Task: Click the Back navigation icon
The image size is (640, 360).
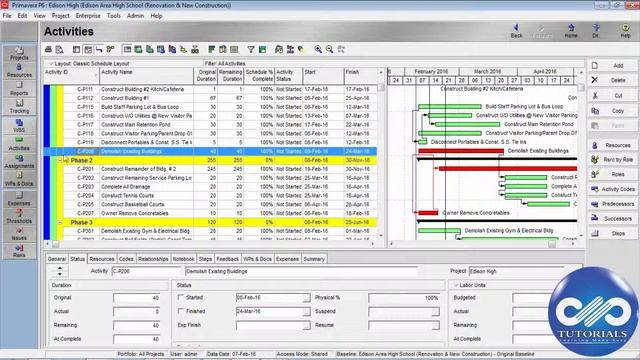Action: 516,31
